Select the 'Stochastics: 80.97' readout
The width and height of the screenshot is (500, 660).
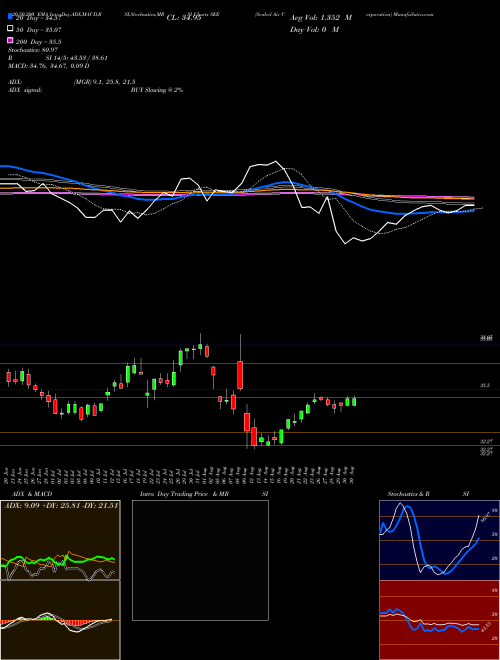coord(33,50)
